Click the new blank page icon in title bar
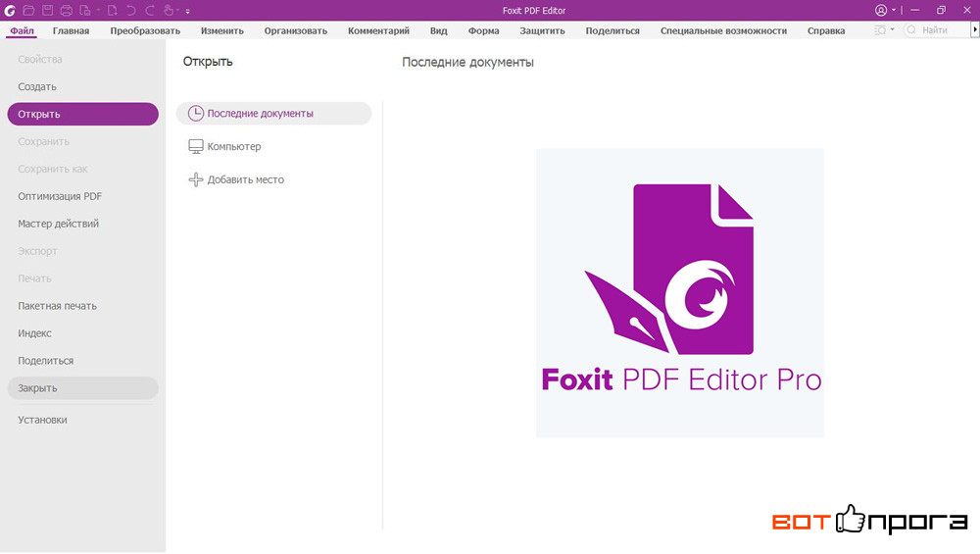 point(113,11)
